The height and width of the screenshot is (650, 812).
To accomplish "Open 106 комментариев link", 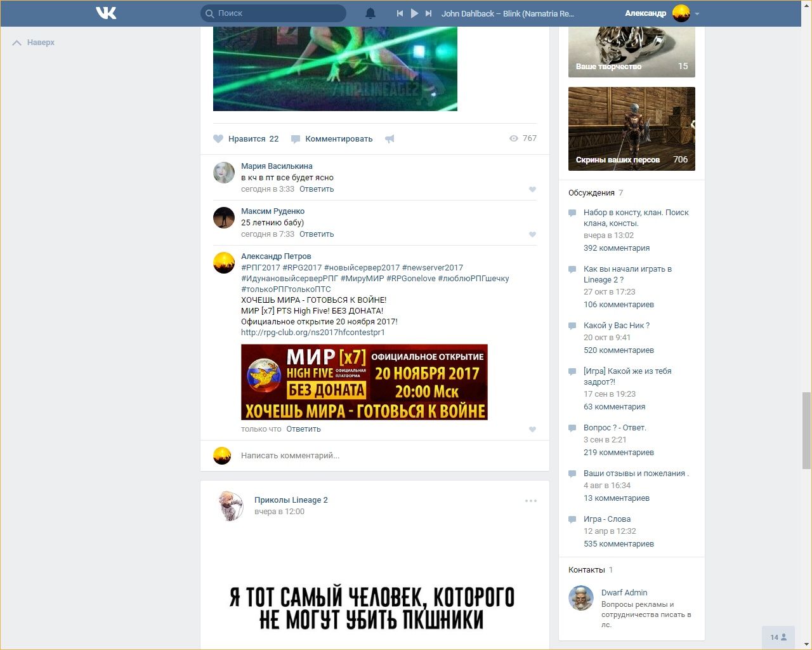I will click(619, 305).
